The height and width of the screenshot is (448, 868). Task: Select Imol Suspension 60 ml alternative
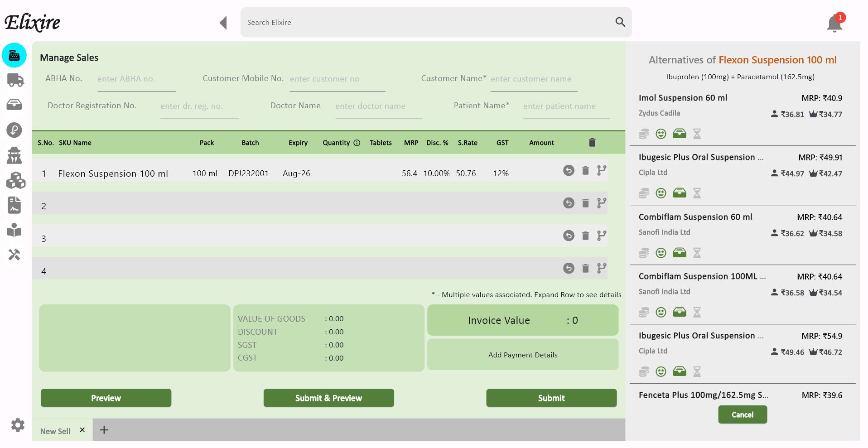683,98
